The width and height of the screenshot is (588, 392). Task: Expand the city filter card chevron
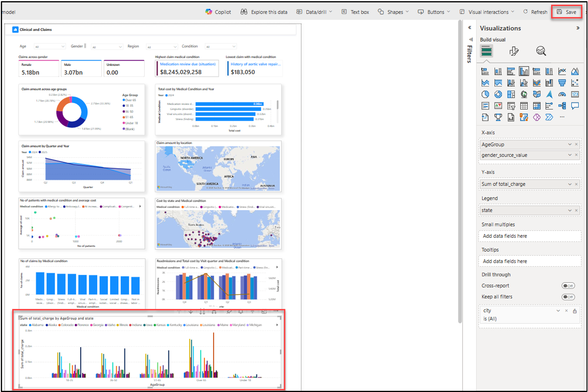point(558,311)
